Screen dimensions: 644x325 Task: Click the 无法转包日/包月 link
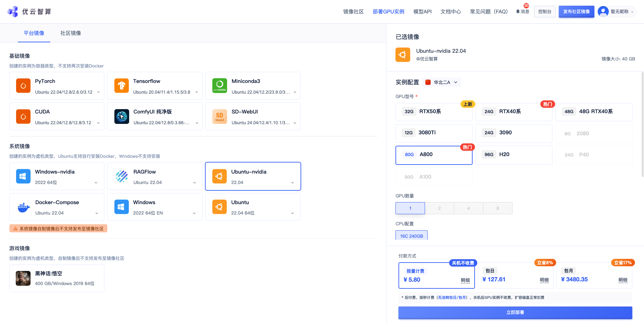click(452, 297)
